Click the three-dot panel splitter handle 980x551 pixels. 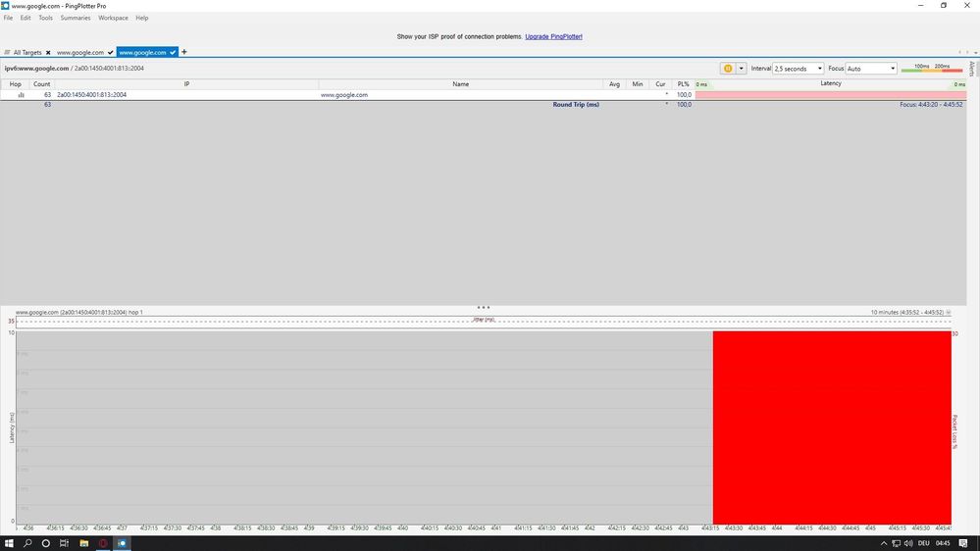click(x=483, y=307)
